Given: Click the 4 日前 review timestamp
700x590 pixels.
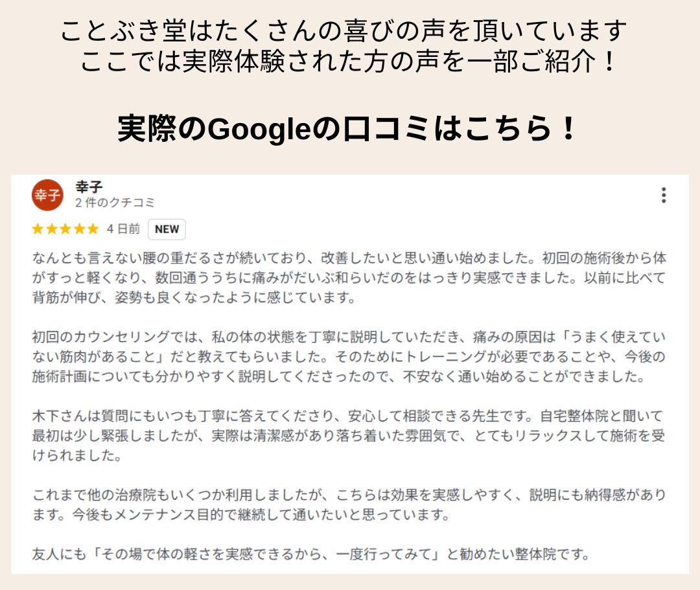Looking at the screenshot, I should 123,229.
